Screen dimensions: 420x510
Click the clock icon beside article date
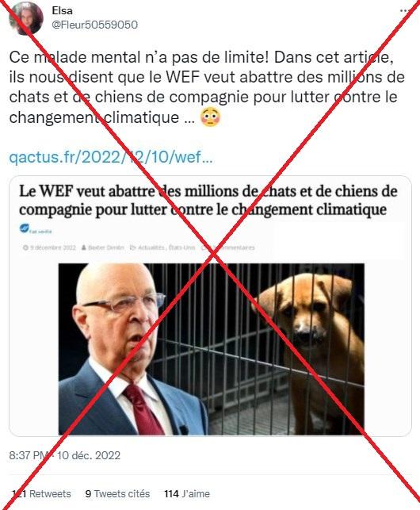[25, 247]
